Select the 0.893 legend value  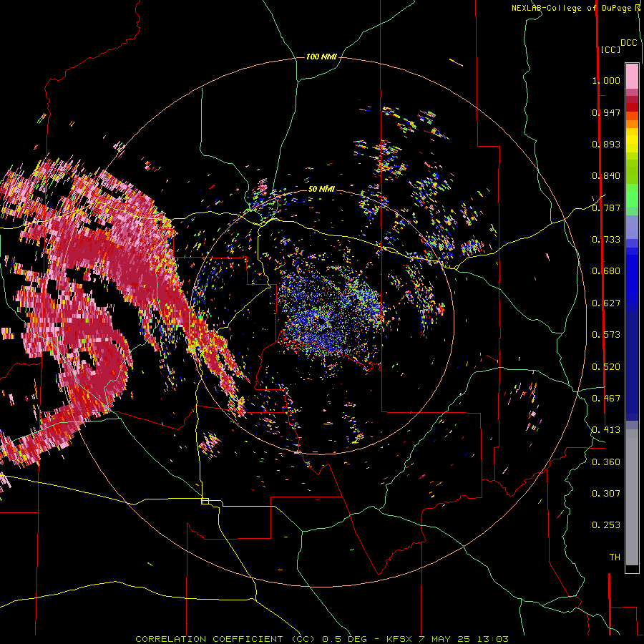tap(606, 144)
